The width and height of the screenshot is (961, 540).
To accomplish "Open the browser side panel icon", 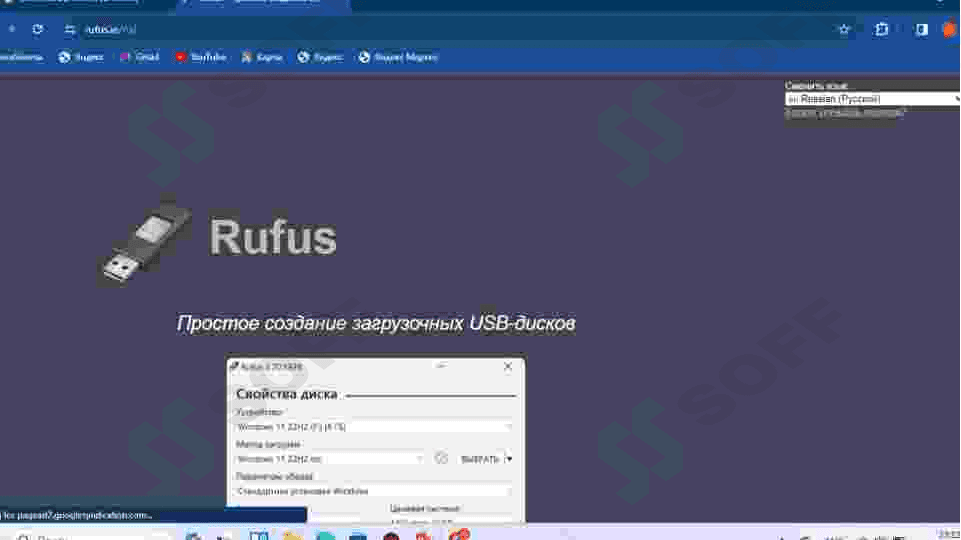I will pos(921,29).
